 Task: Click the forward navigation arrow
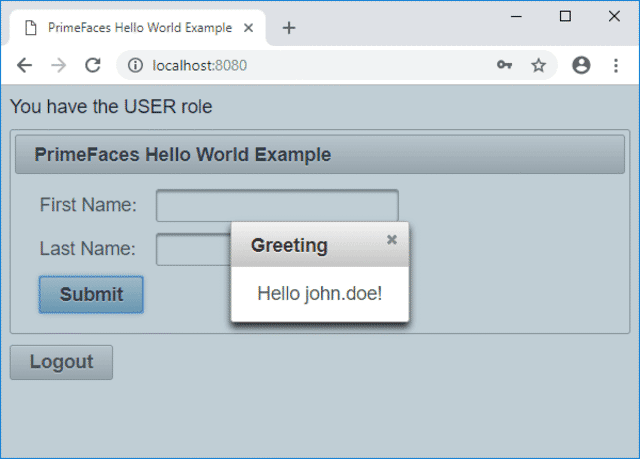point(59,65)
